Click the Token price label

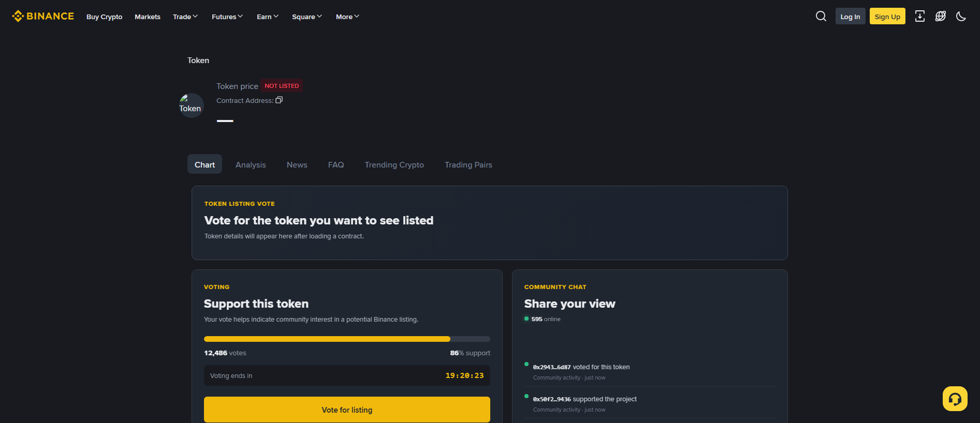point(237,86)
